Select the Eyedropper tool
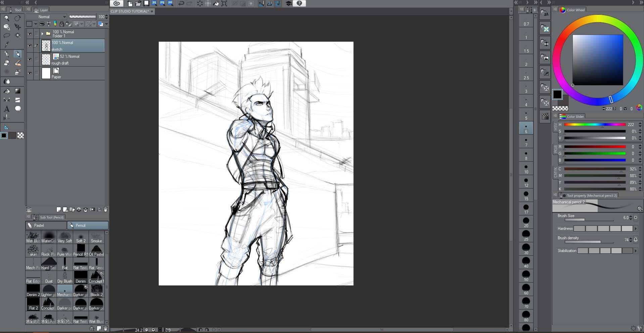644x333 pixels. (x=6, y=44)
